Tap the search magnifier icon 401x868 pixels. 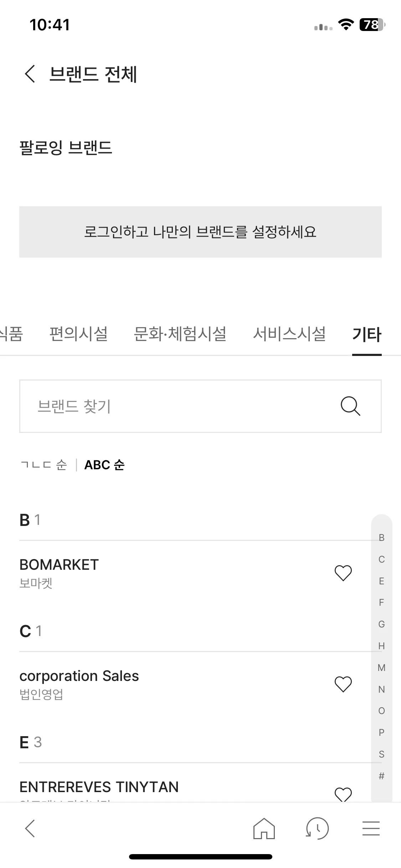click(350, 406)
